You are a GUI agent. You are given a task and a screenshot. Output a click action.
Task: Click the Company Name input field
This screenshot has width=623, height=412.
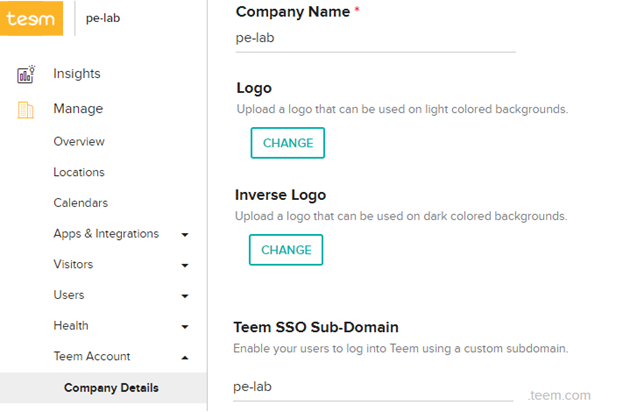pos(374,38)
